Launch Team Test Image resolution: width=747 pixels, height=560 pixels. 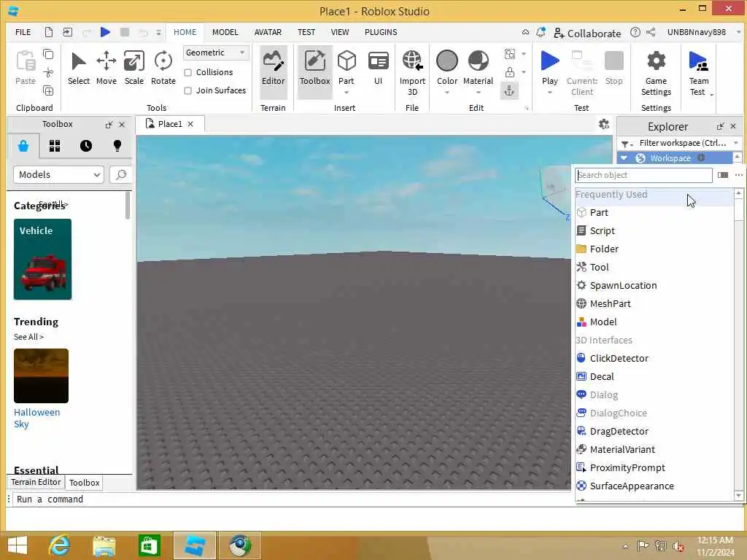pyautogui.click(x=698, y=72)
